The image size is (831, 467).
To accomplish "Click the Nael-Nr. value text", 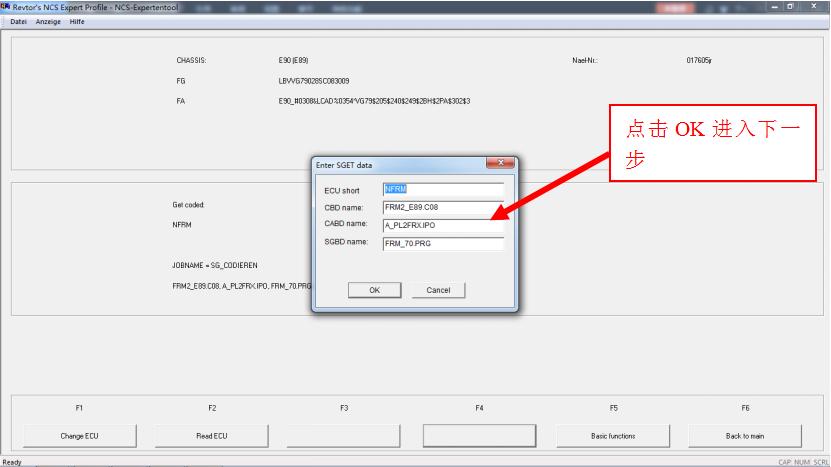I will pyautogui.click(x=699, y=60).
